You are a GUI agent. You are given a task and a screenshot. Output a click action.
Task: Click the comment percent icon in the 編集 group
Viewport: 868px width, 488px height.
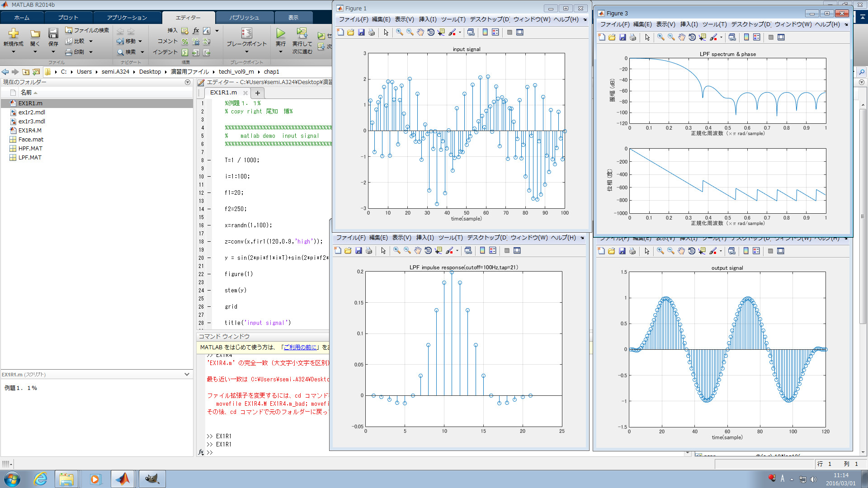coord(185,42)
